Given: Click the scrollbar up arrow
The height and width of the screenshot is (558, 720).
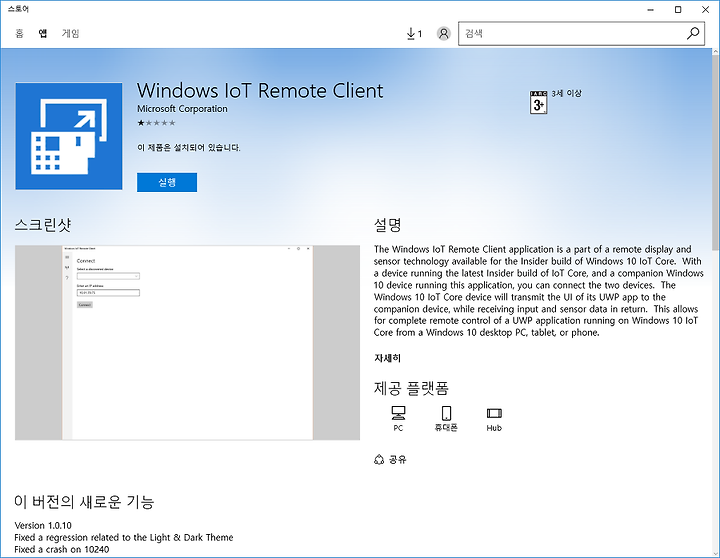Looking at the screenshot, I should tap(715, 52).
